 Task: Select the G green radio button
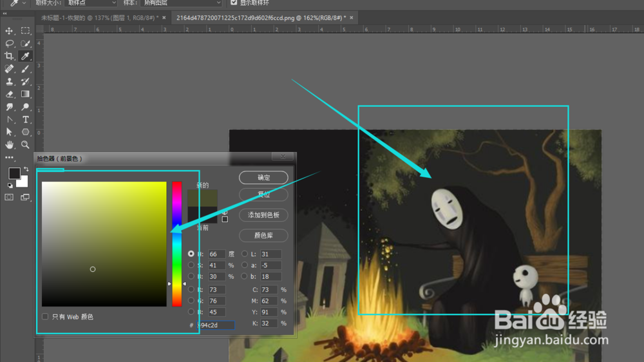[x=191, y=300]
